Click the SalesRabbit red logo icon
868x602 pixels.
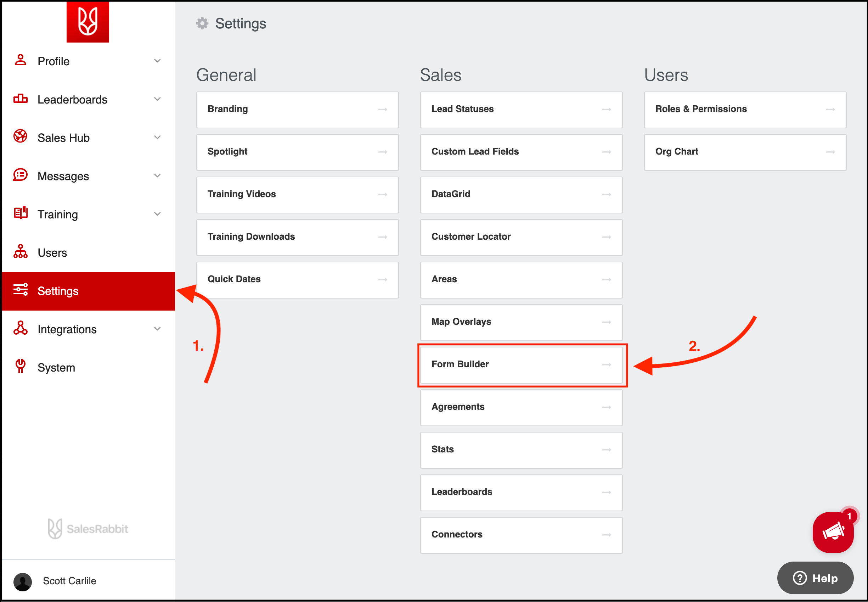coord(88,22)
